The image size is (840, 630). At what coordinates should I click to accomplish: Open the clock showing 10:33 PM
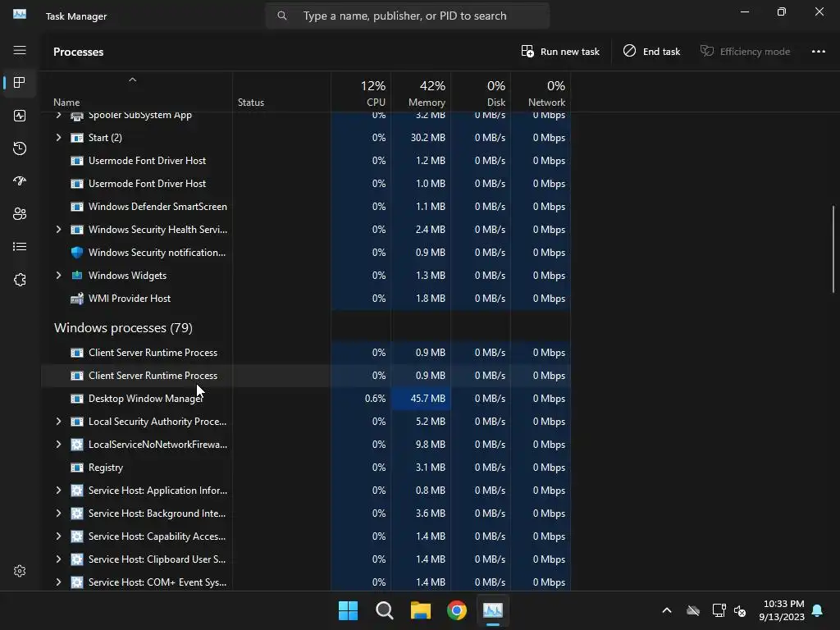782,610
